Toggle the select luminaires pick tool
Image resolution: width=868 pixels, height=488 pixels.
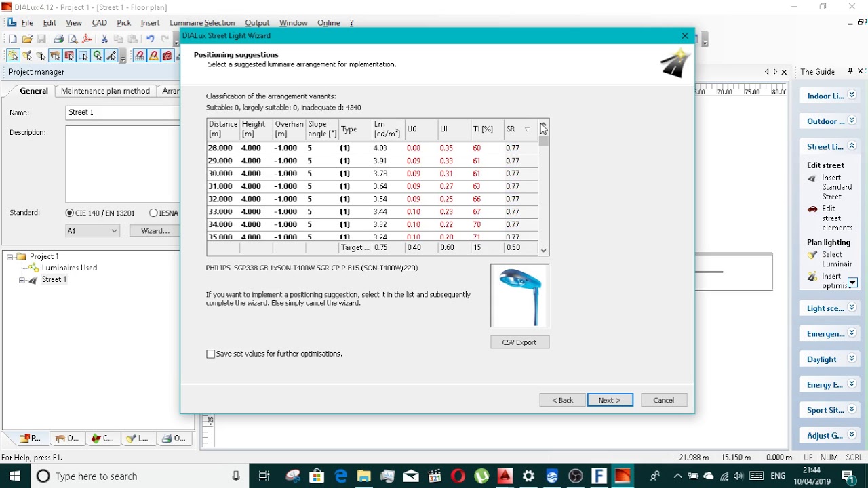(13, 56)
